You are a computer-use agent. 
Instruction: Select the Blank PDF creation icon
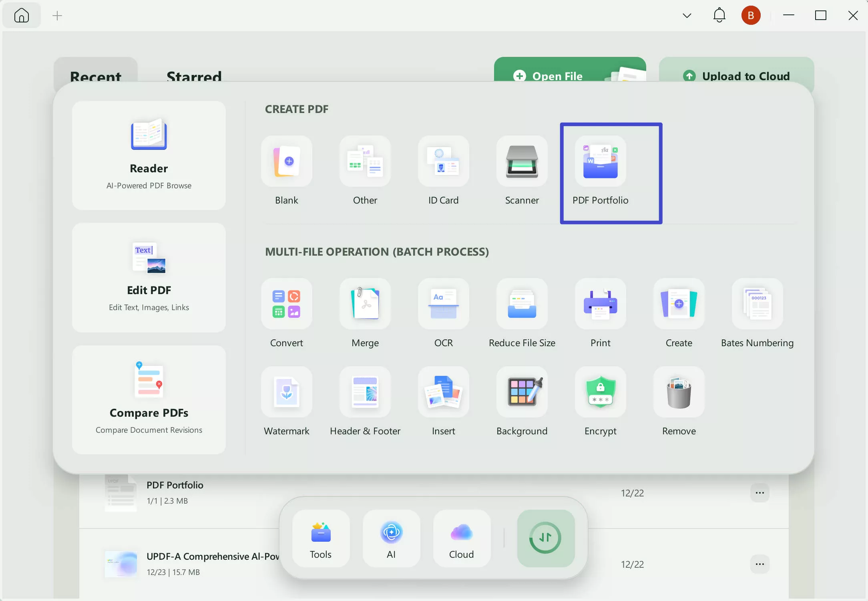pos(287,161)
